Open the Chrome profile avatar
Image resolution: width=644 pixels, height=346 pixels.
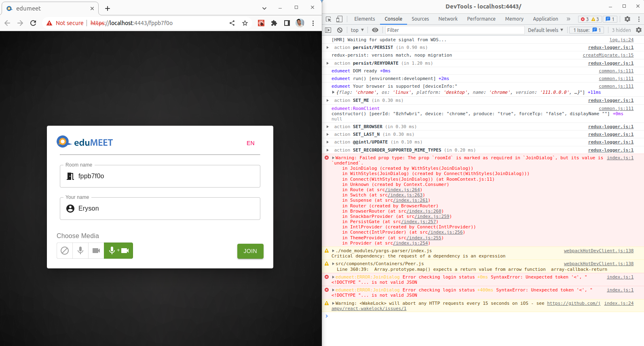point(300,23)
